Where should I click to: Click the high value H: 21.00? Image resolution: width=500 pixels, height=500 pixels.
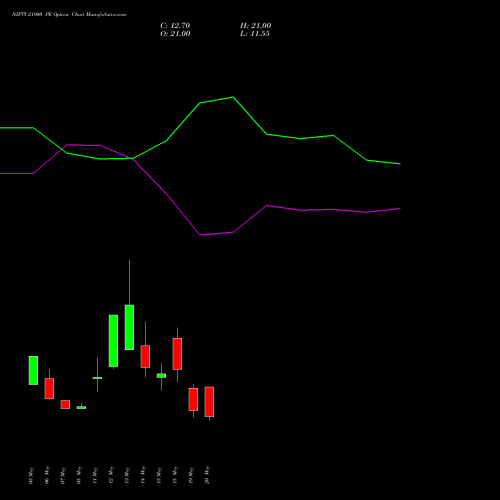[x=256, y=26]
